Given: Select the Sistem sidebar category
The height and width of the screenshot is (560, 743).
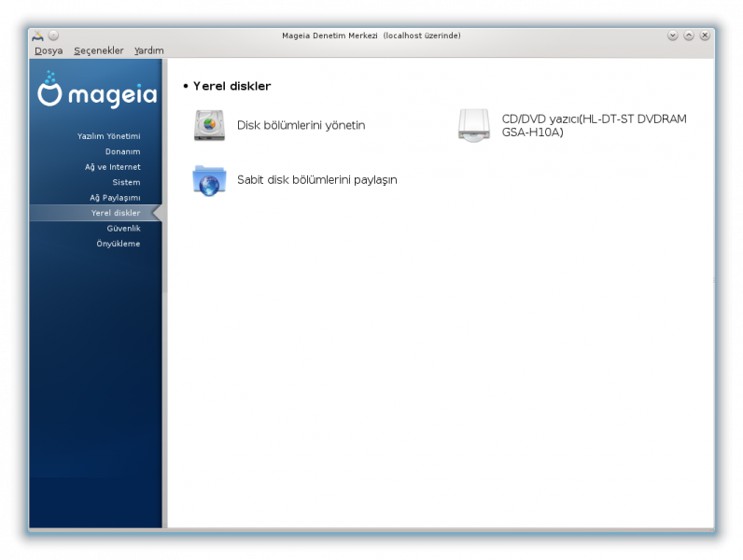Looking at the screenshot, I should pyautogui.click(x=126, y=182).
